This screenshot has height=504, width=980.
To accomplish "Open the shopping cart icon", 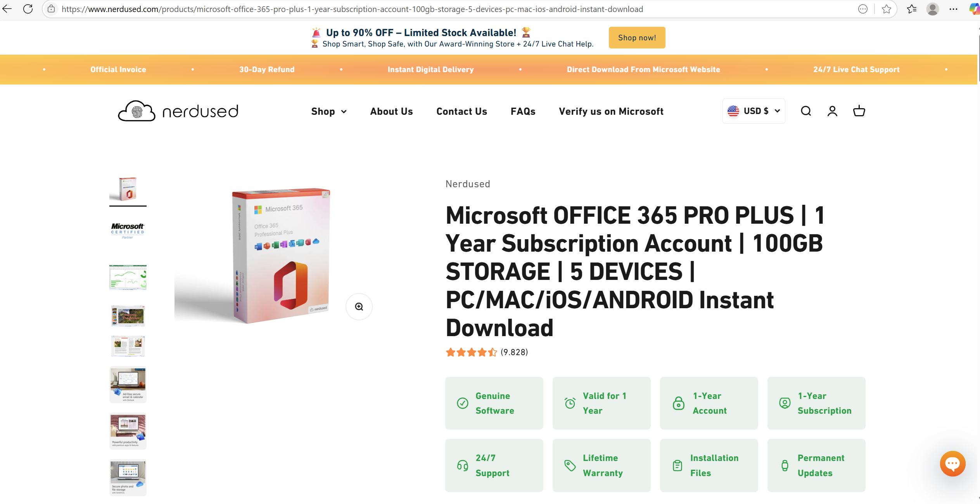I will tap(859, 111).
